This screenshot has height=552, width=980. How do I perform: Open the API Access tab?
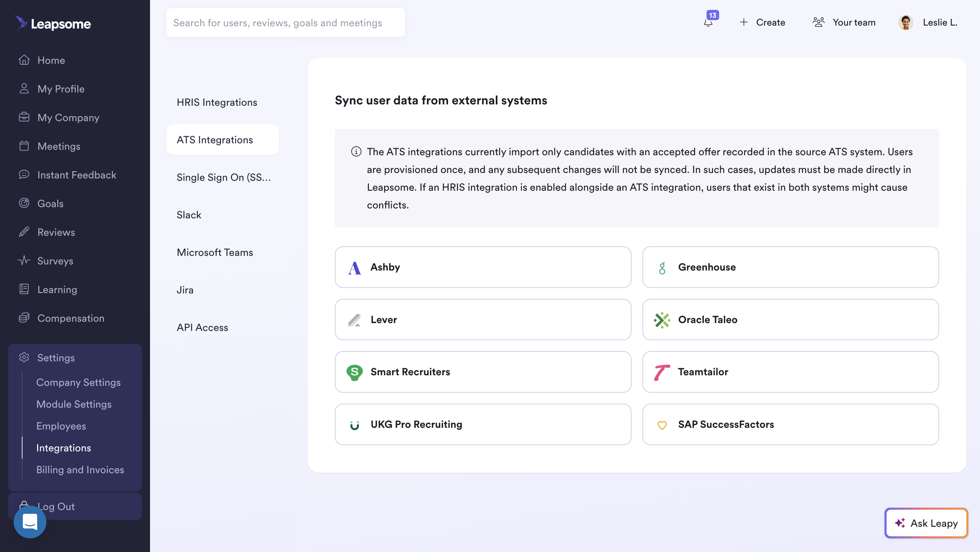[223, 327]
